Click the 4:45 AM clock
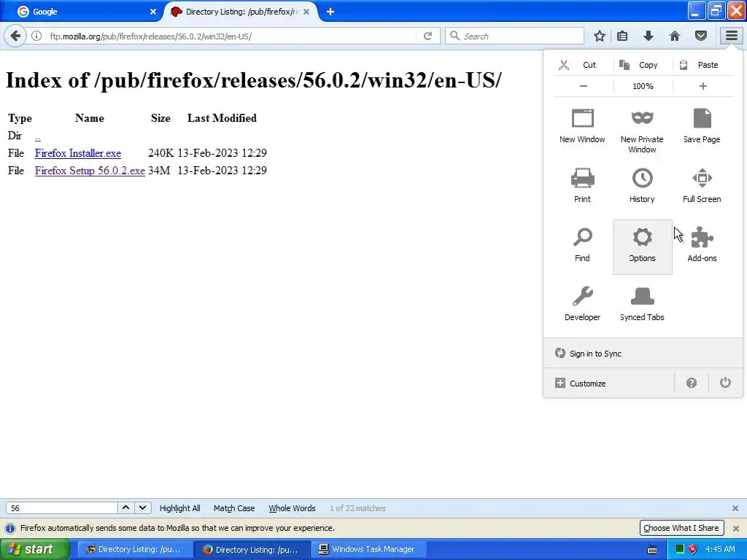 click(720, 549)
